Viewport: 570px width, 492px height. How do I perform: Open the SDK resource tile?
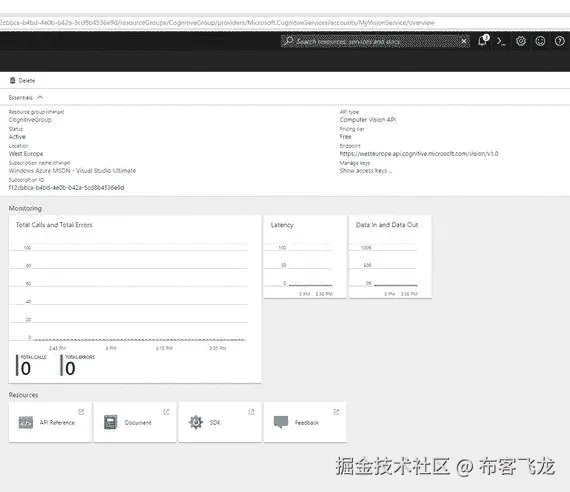[220, 422]
